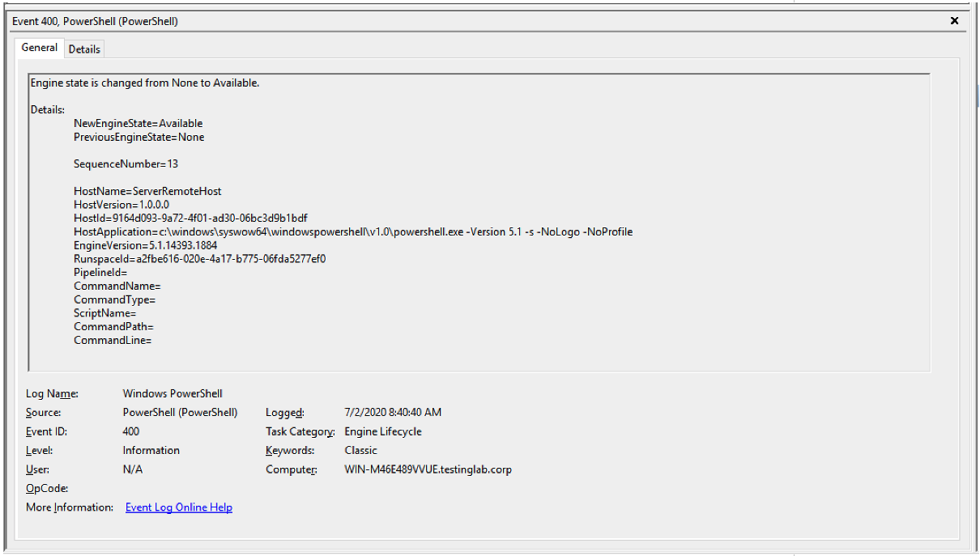
Task: Click the Log Name value Windows PowerShell
Action: (173, 394)
